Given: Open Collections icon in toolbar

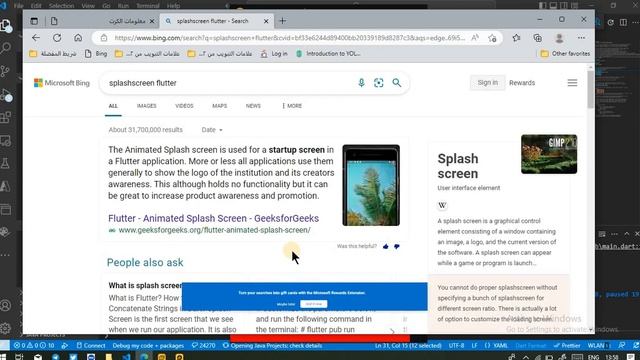Looking at the screenshot, I should 538,38.
